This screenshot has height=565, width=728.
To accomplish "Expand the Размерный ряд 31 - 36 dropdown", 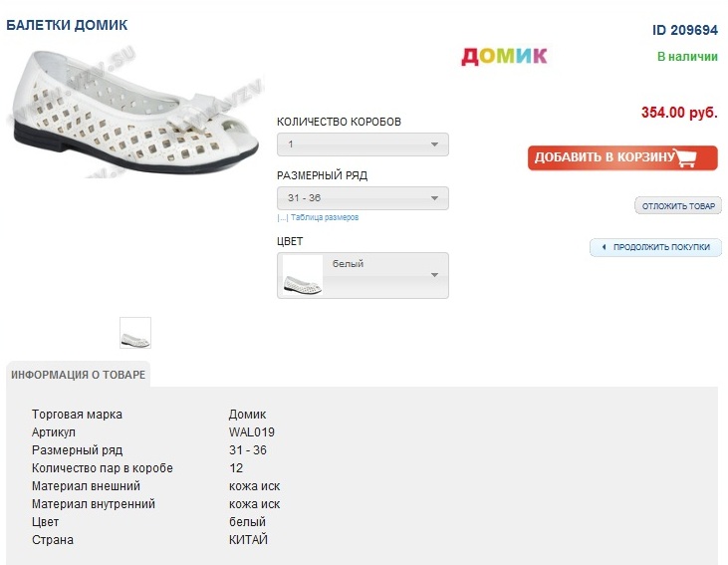I will coord(363,198).
